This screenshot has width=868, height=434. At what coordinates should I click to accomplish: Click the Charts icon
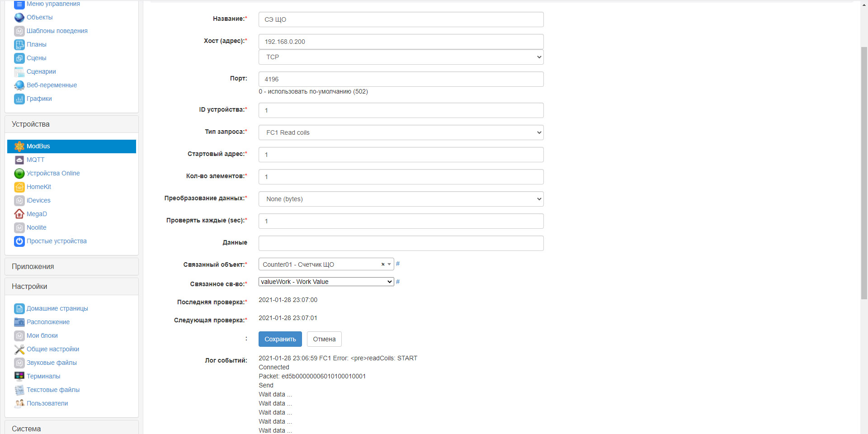[19, 99]
